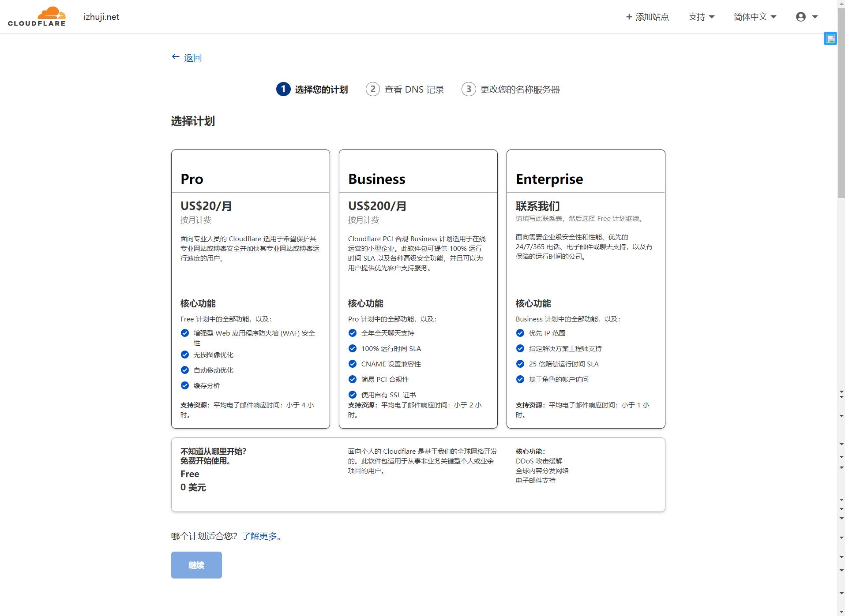Viewport: 845px width, 616px height.
Task: Click the checkmark beside 指定解决方案工程师支持
Action: pos(520,348)
